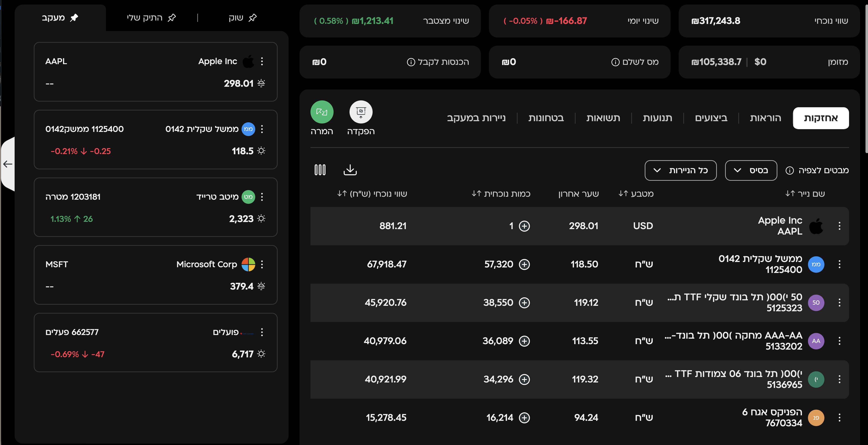Open the כל הניירות filter dropdown
Viewport: 868px width, 445px height.
click(680, 170)
